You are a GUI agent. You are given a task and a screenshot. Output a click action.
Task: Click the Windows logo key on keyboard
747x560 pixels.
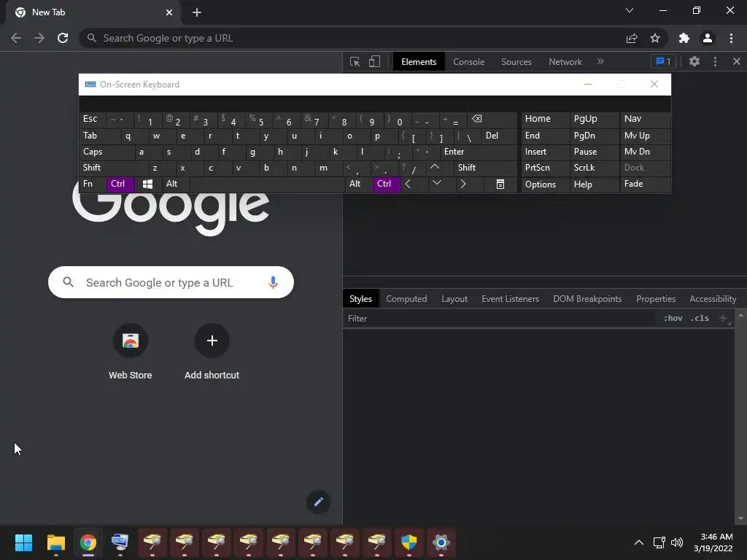(147, 184)
